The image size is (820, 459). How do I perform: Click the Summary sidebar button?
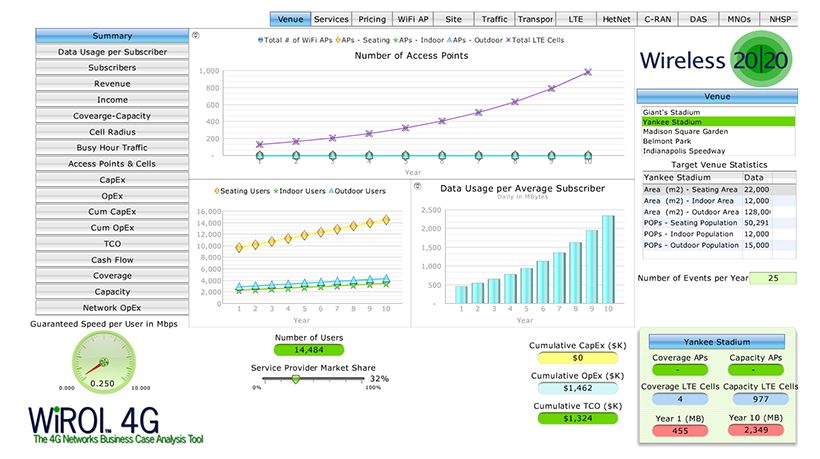click(x=112, y=36)
